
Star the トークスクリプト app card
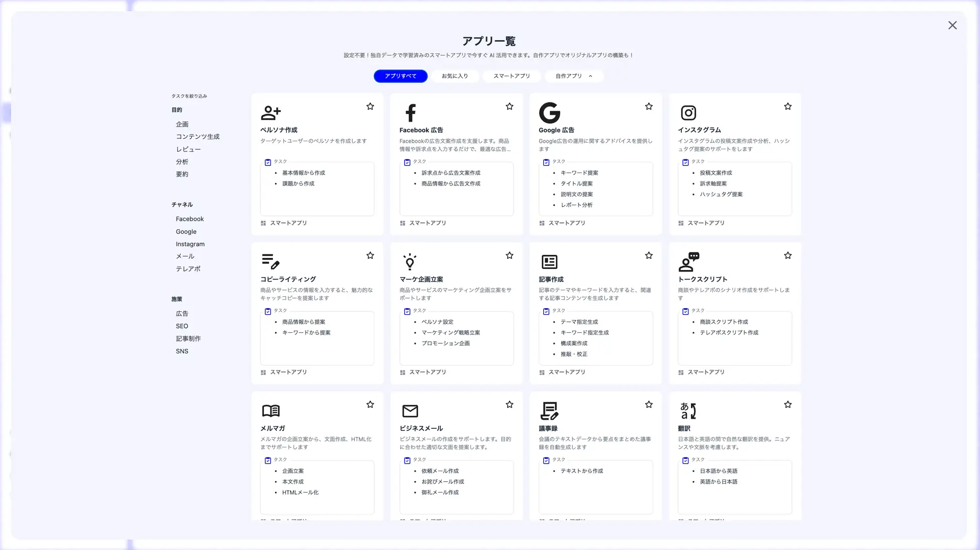point(788,255)
